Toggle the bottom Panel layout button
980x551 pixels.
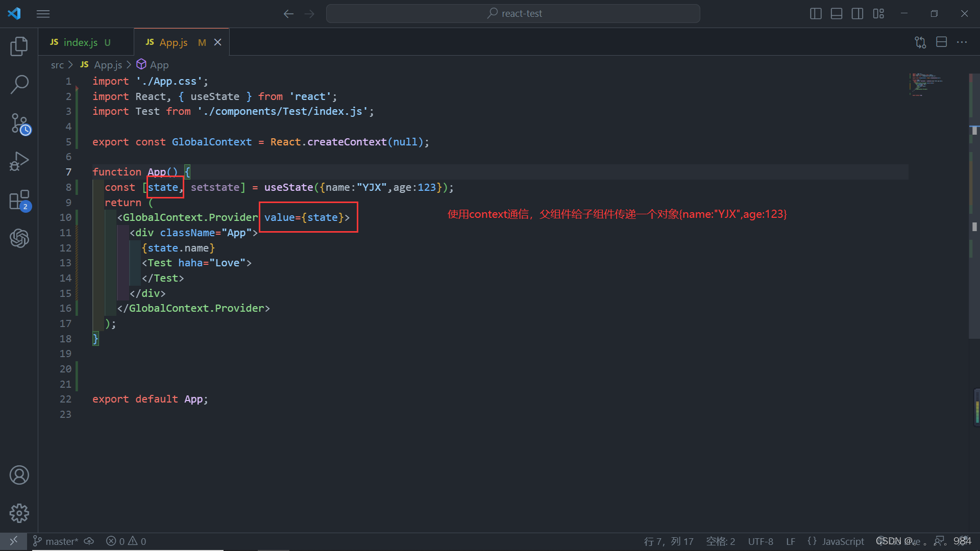[837, 14]
